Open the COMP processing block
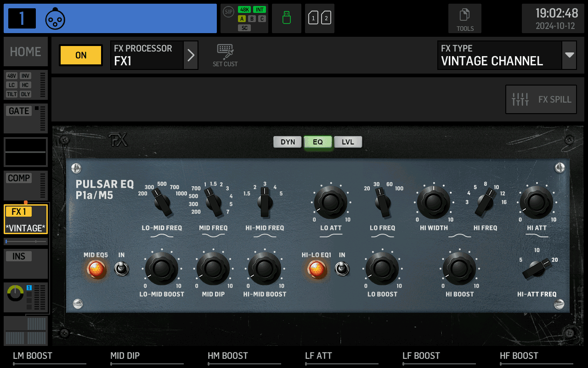This screenshot has width=588, height=368. click(26, 185)
